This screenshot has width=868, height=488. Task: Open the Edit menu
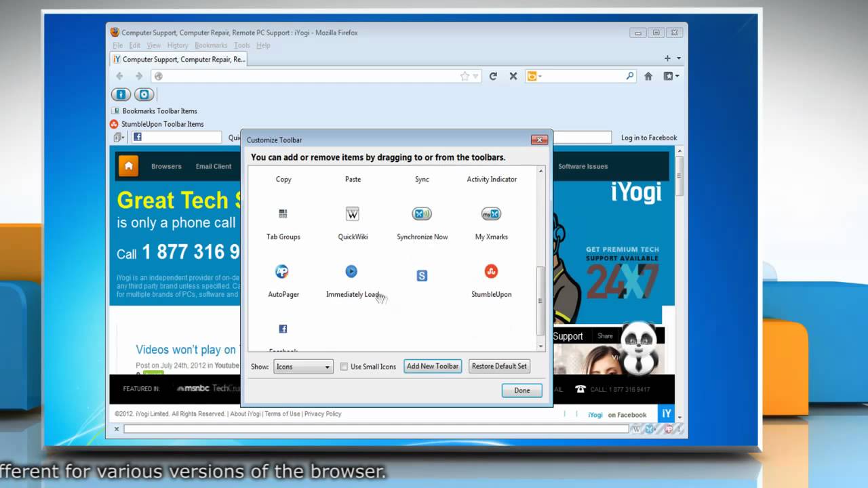[x=135, y=45]
